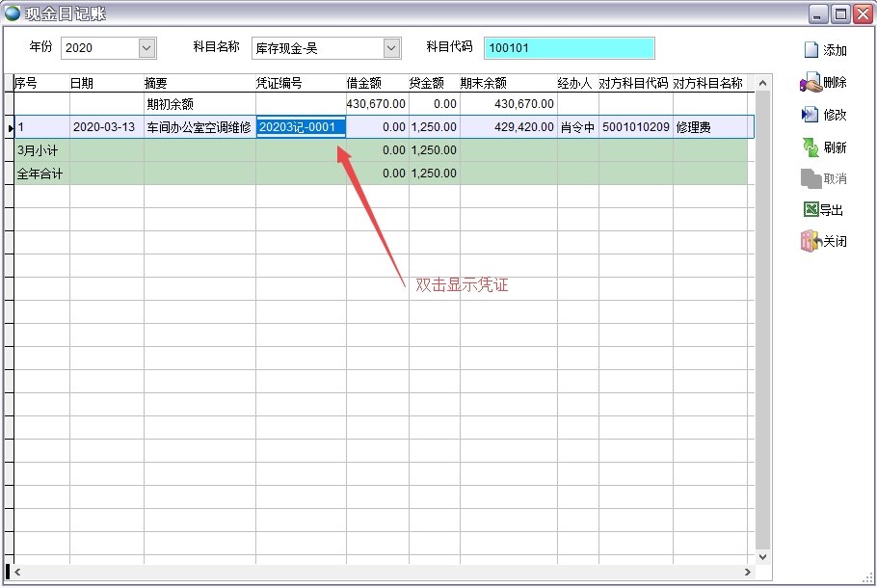This screenshot has height=588, width=877.
Task: Click the 科目代码 input field showing 100101
Action: [569, 47]
